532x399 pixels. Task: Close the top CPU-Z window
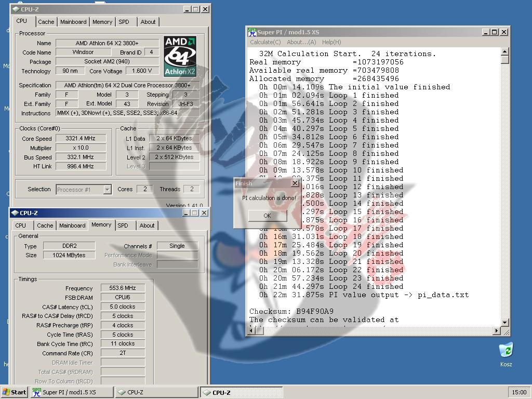205,9
